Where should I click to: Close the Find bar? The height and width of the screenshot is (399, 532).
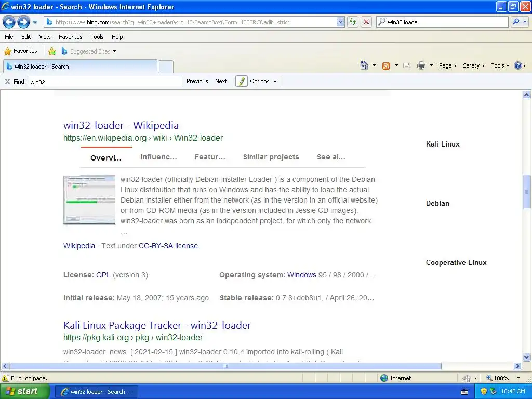pyautogui.click(x=7, y=82)
